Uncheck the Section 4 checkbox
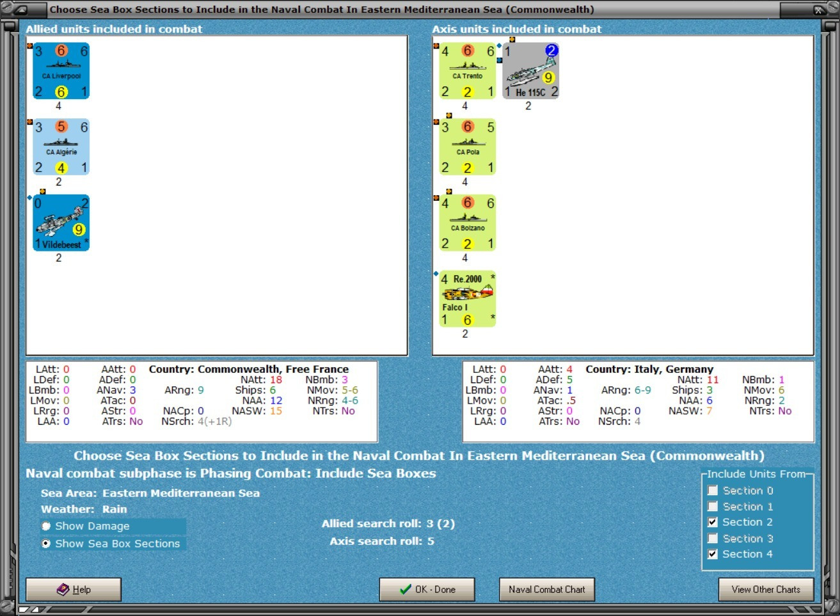 (x=713, y=554)
